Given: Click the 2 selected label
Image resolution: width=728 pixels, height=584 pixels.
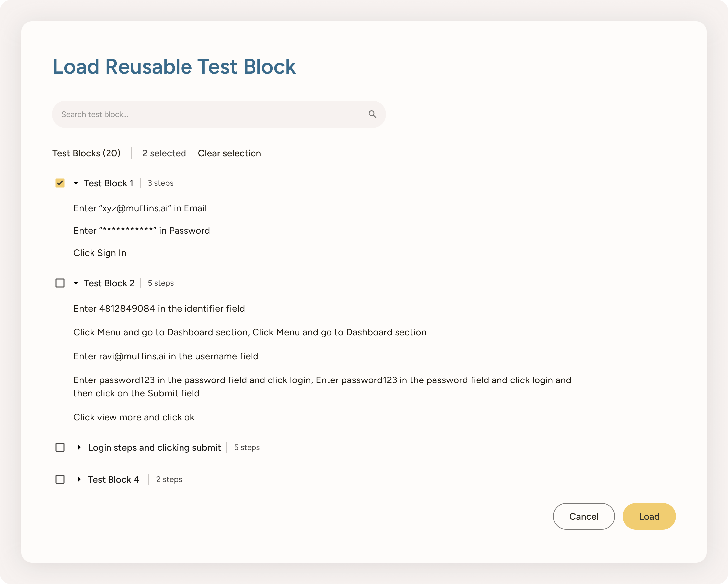Looking at the screenshot, I should pos(164,153).
